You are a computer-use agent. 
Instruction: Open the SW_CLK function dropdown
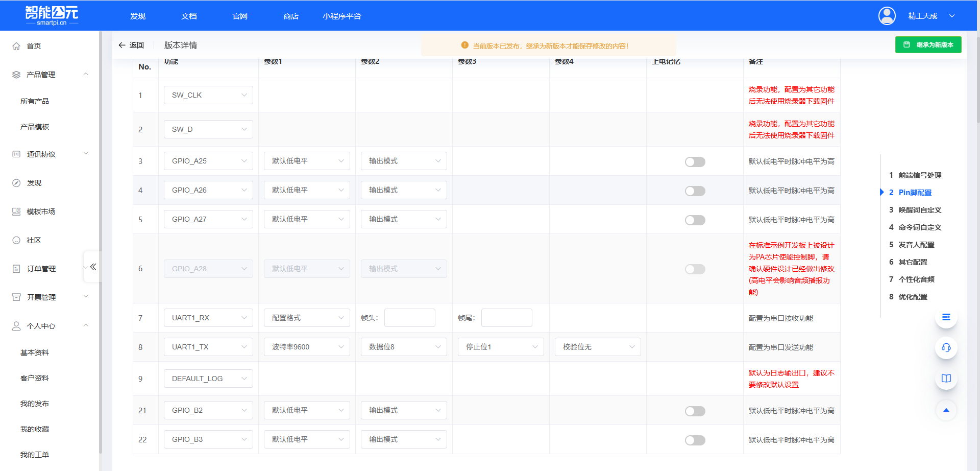(208, 95)
